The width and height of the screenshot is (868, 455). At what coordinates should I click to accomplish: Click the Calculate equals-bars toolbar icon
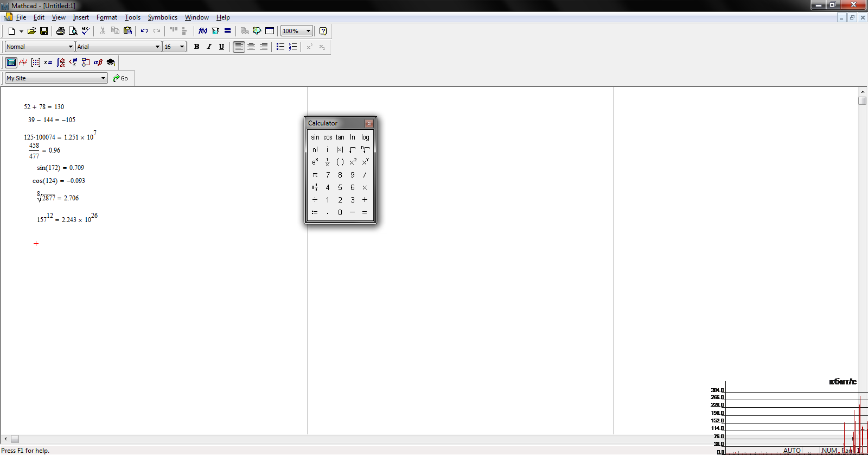pyautogui.click(x=228, y=31)
